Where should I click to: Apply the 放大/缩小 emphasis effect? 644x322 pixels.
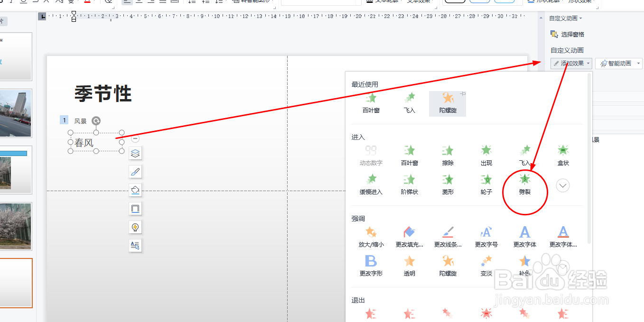pyautogui.click(x=371, y=237)
